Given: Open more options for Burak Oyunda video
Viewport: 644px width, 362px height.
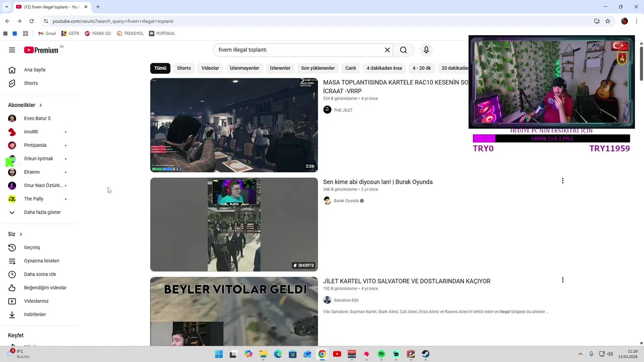Looking at the screenshot, I should click(x=562, y=181).
